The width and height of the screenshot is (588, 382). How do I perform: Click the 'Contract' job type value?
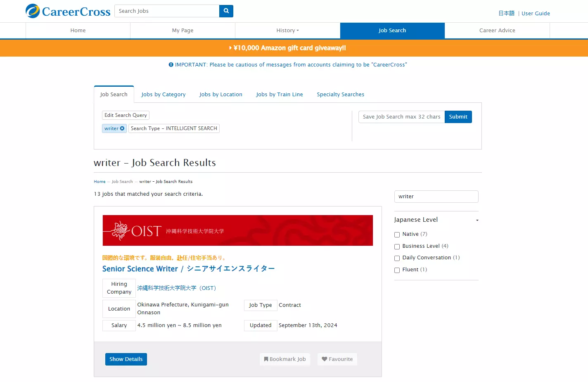[290, 305]
